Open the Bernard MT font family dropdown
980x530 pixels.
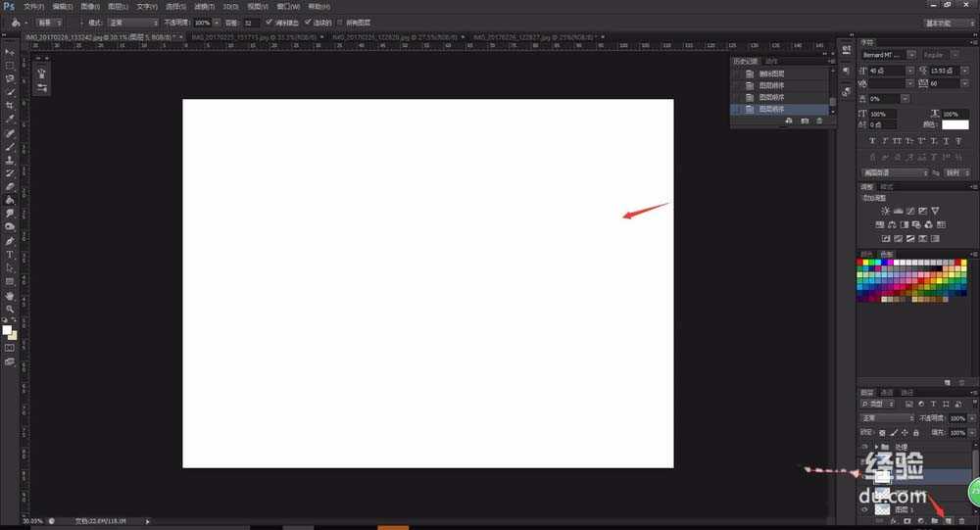pyautogui.click(x=888, y=55)
